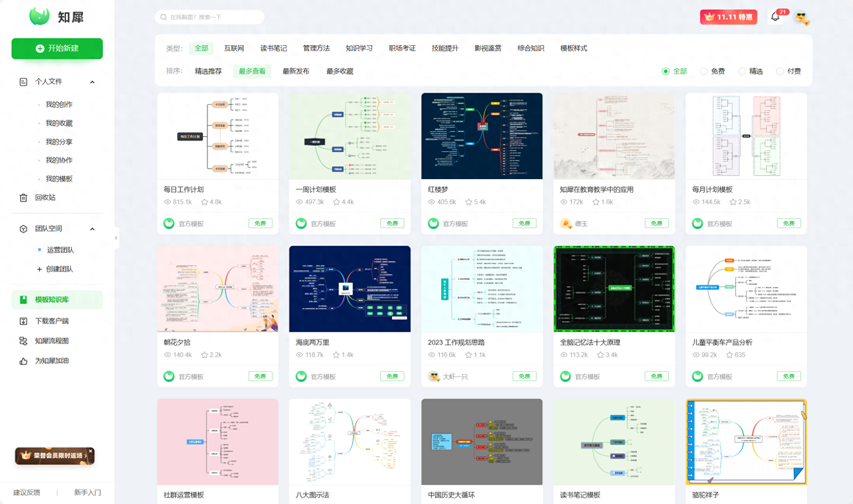Screen dimensions: 853x504
Task: Open the 回收站 trash icon
Action: coord(23,197)
